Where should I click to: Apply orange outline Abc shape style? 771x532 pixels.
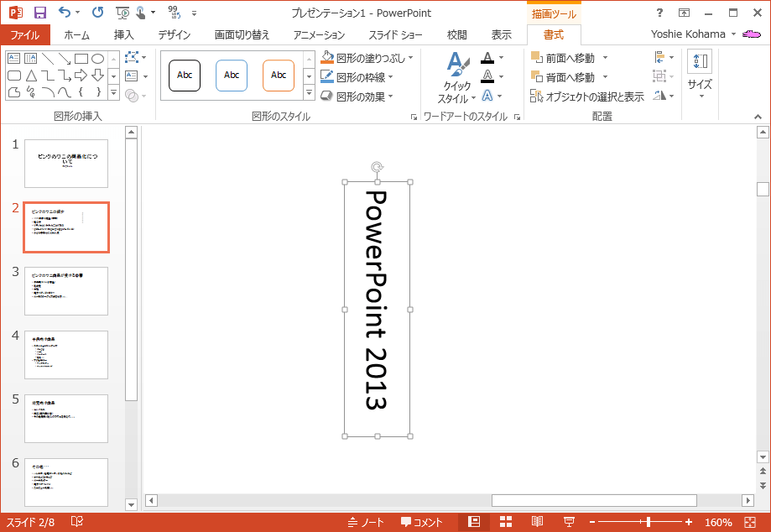(279, 76)
